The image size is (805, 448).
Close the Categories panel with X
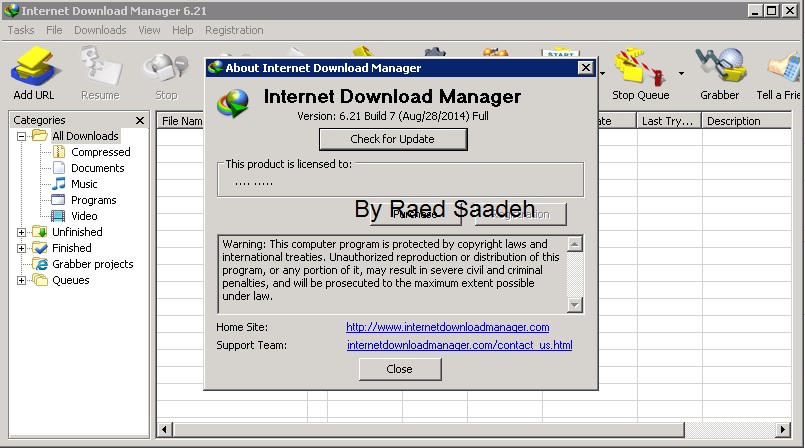click(140, 121)
